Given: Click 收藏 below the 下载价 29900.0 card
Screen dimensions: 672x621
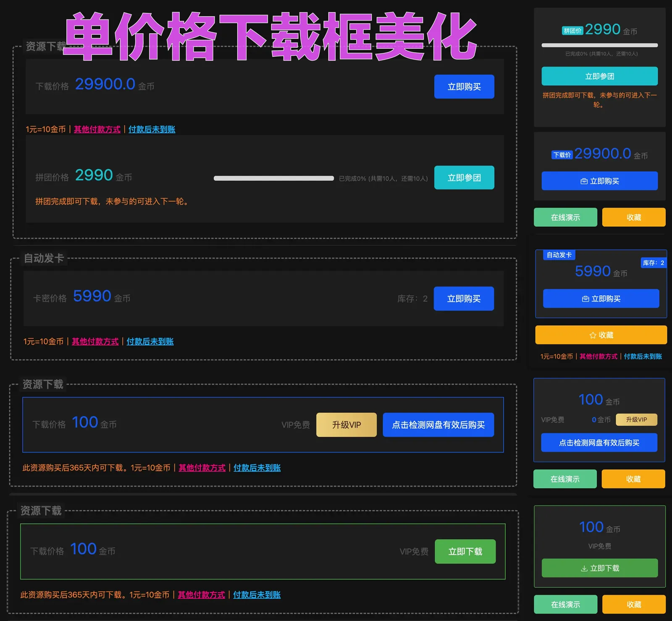Looking at the screenshot, I should (634, 217).
